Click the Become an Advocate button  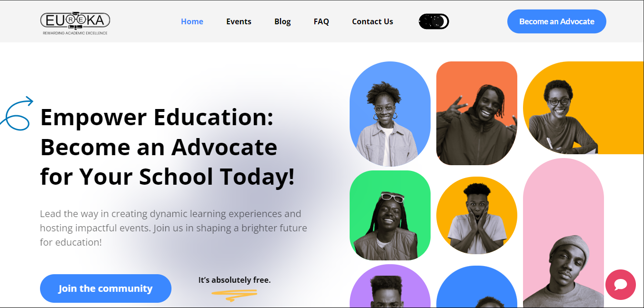click(557, 21)
